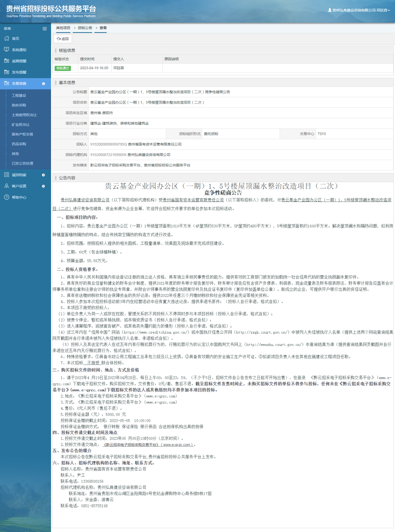395x532 pixels.
Task: Open 帮助中心 question mark icon
Action: click(7, 197)
